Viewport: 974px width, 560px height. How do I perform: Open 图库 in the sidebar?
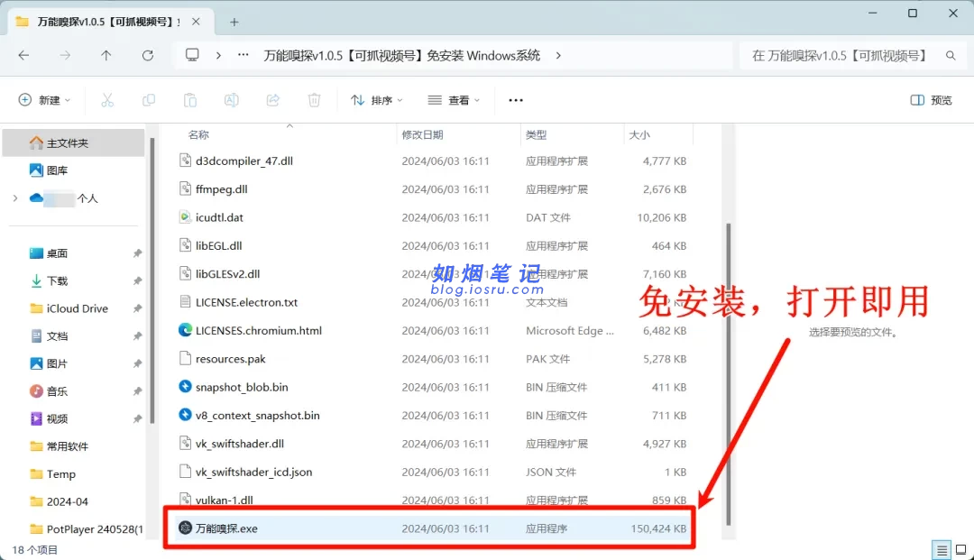tap(49, 170)
